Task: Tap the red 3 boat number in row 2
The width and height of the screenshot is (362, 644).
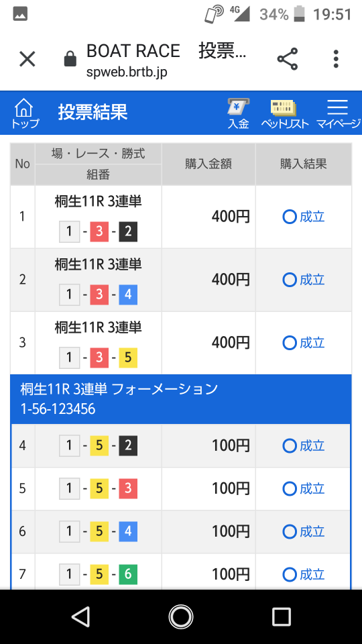Action: 99,294
